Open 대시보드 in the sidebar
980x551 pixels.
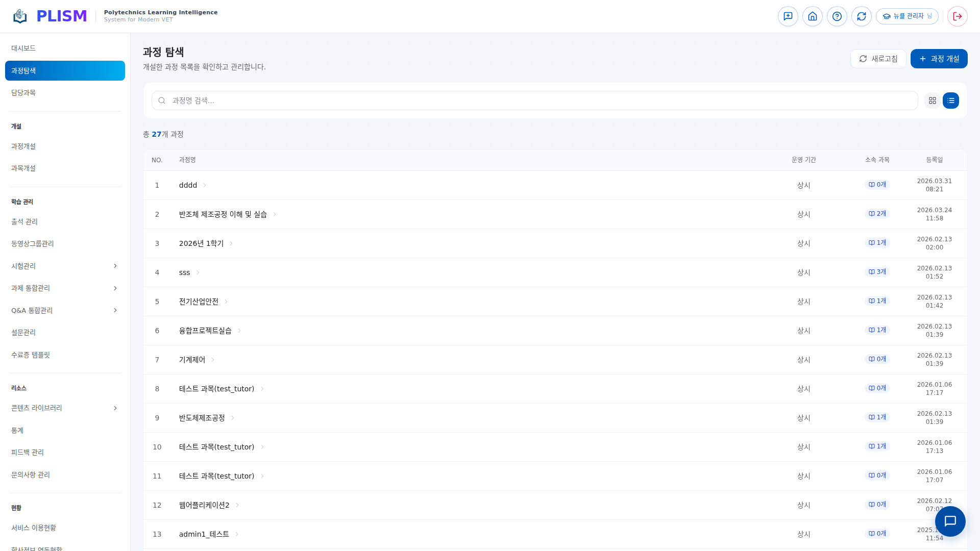click(x=23, y=48)
